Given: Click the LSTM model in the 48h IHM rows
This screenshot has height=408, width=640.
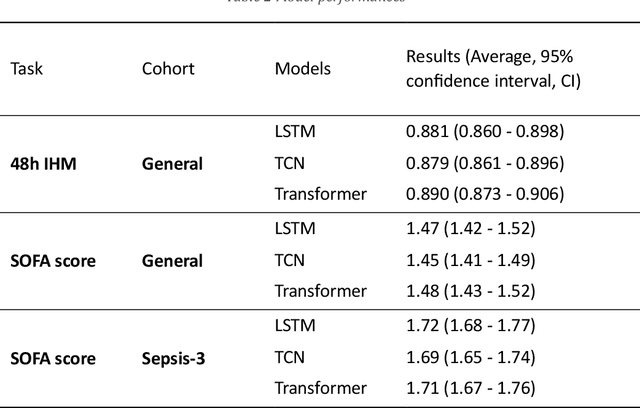Looking at the screenshot, I should [295, 131].
